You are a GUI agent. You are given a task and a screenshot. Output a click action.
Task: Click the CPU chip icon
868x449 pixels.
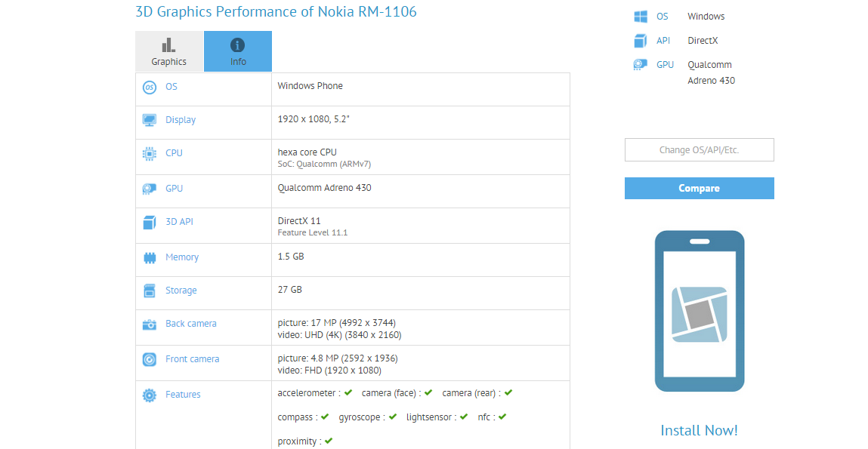pos(150,154)
